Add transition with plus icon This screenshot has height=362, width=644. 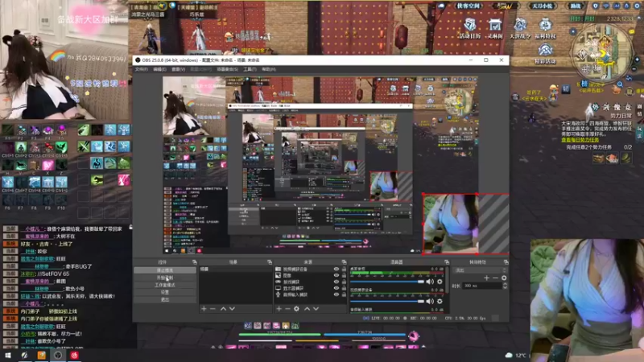486,278
